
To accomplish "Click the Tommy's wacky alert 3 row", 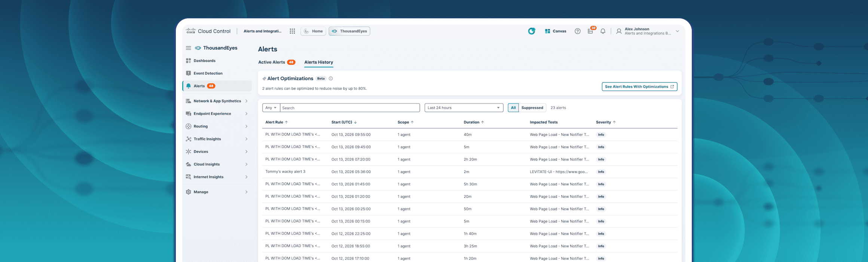I will (470, 172).
